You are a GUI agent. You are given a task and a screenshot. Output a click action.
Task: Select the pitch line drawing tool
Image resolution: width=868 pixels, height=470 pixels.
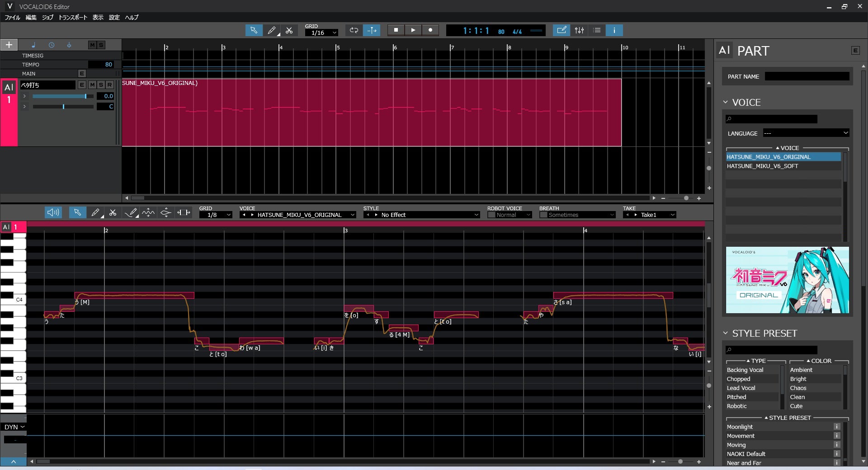tap(131, 212)
